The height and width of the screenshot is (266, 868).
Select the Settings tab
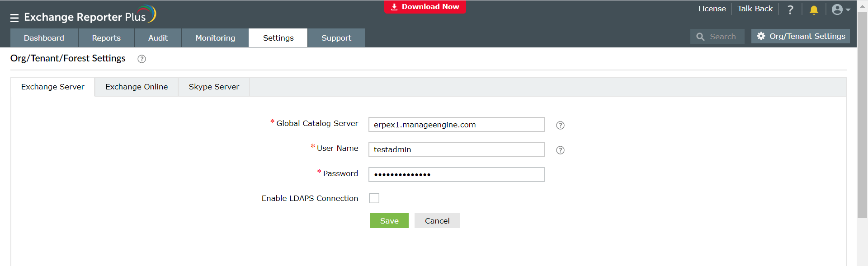[278, 38]
